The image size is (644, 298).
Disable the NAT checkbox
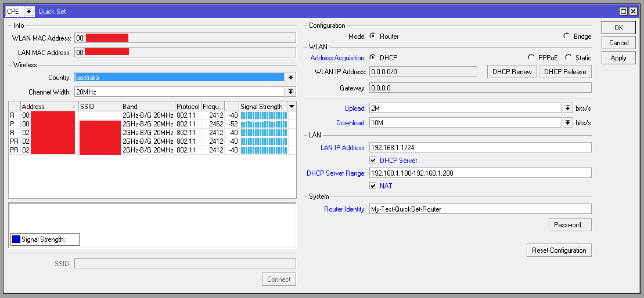click(373, 186)
